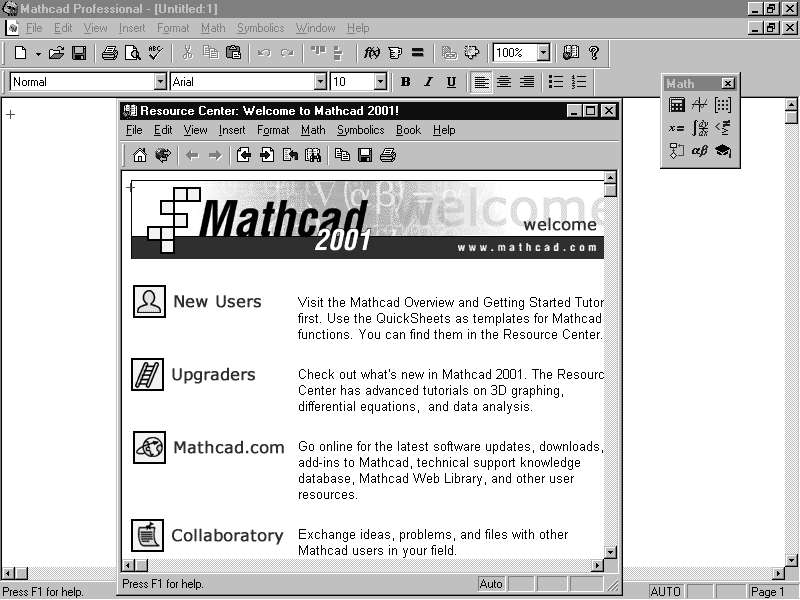Click the main worksheet vertical scrollbar up arrow
Image resolution: width=800 pixels, height=600 pixels.
coord(791,104)
